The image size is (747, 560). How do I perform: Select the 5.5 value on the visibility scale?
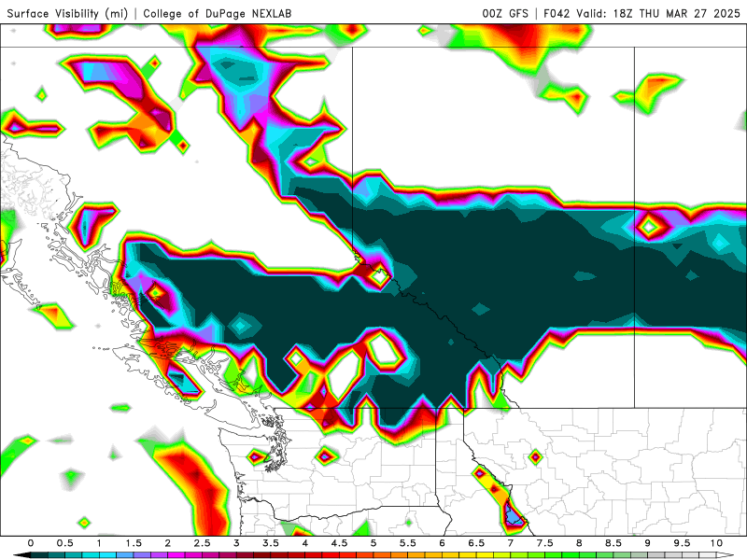tap(408, 543)
